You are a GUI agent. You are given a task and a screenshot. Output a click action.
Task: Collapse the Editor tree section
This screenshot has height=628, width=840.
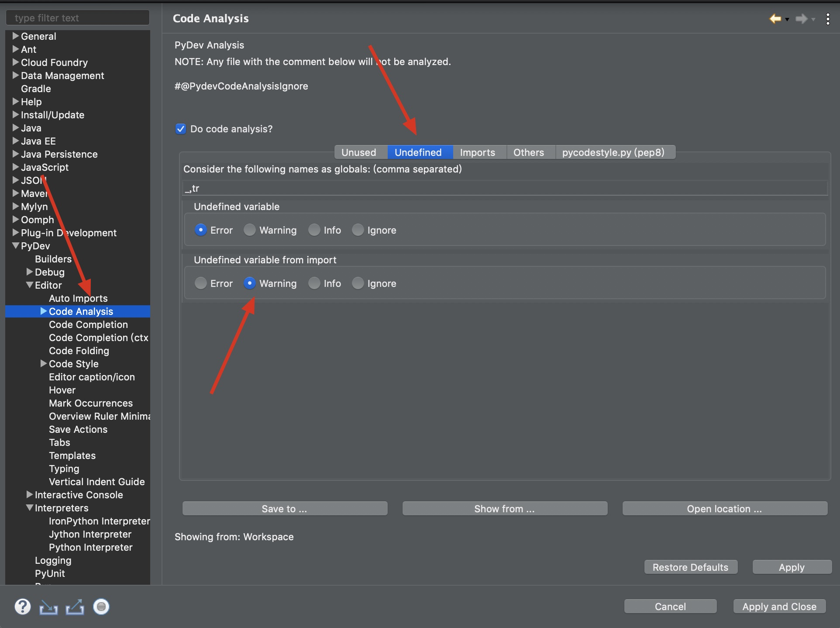29,285
